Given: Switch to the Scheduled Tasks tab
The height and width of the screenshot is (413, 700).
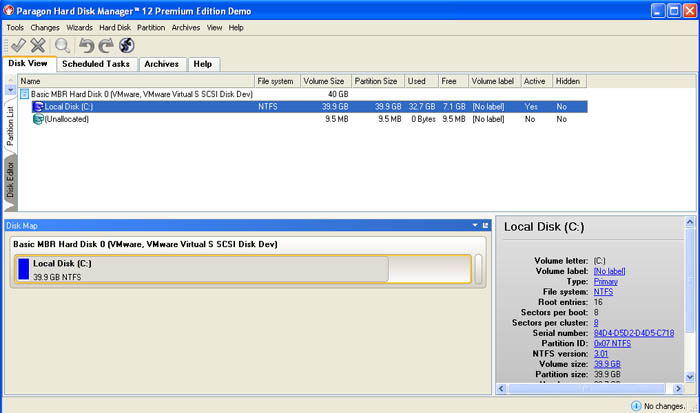Looking at the screenshot, I should coord(96,64).
